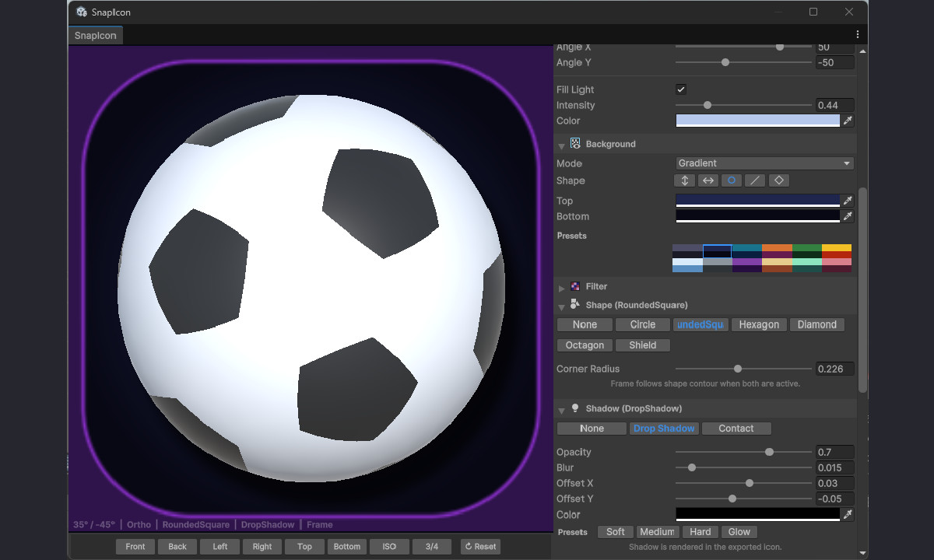Select the horizontal gradient shape icon
The image size is (934, 560).
coord(708,180)
